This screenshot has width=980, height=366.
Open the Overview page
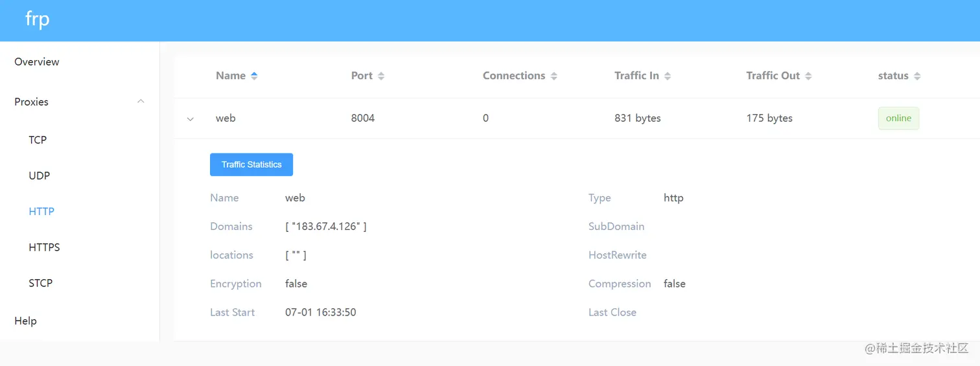pyautogui.click(x=37, y=62)
